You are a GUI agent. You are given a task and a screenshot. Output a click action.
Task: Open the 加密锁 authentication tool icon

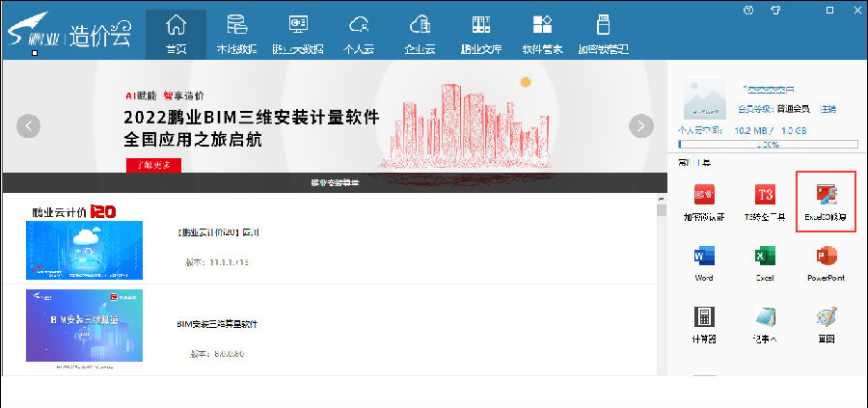pyautogui.click(x=704, y=196)
